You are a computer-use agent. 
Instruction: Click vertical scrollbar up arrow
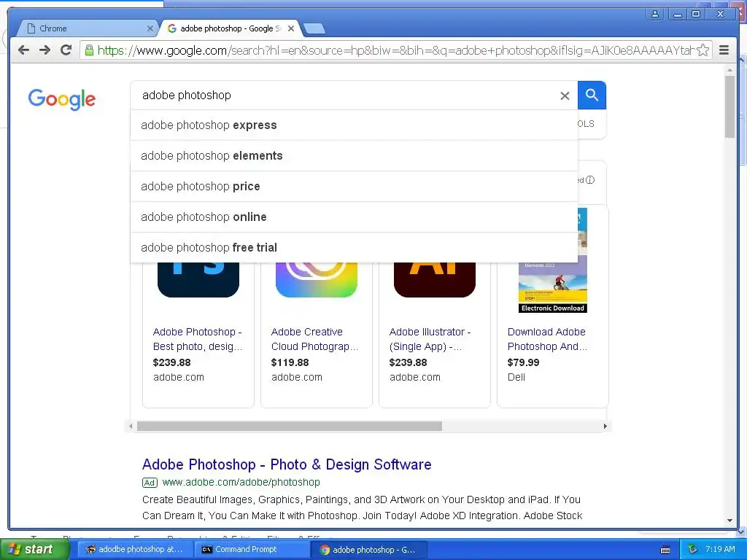click(729, 70)
